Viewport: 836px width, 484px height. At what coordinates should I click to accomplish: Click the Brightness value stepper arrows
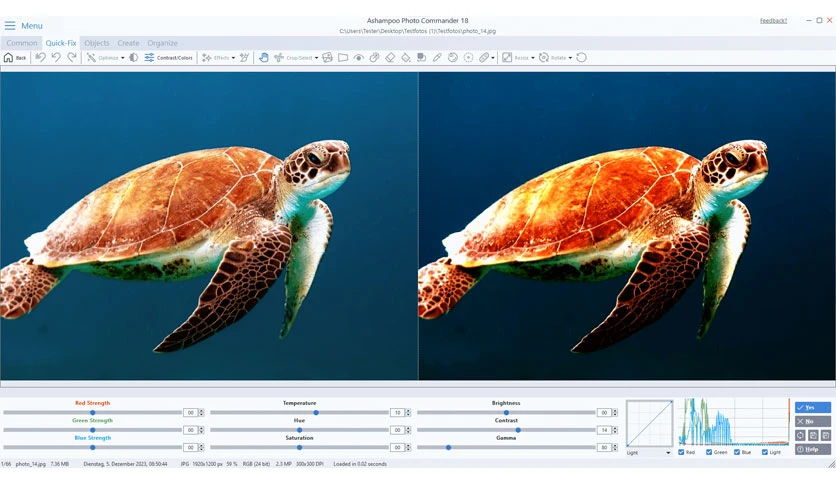[615, 413]
